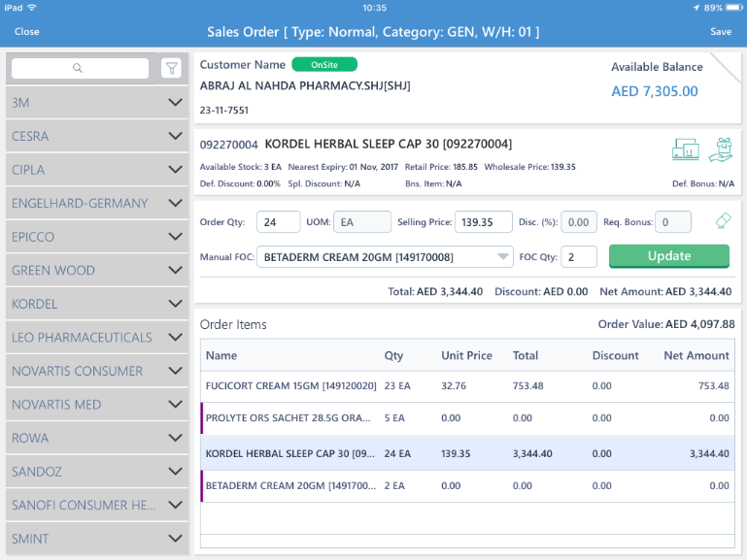Click the Discount column header
The height and width of the screenshot is (560, 747).
tap(615, 355)
